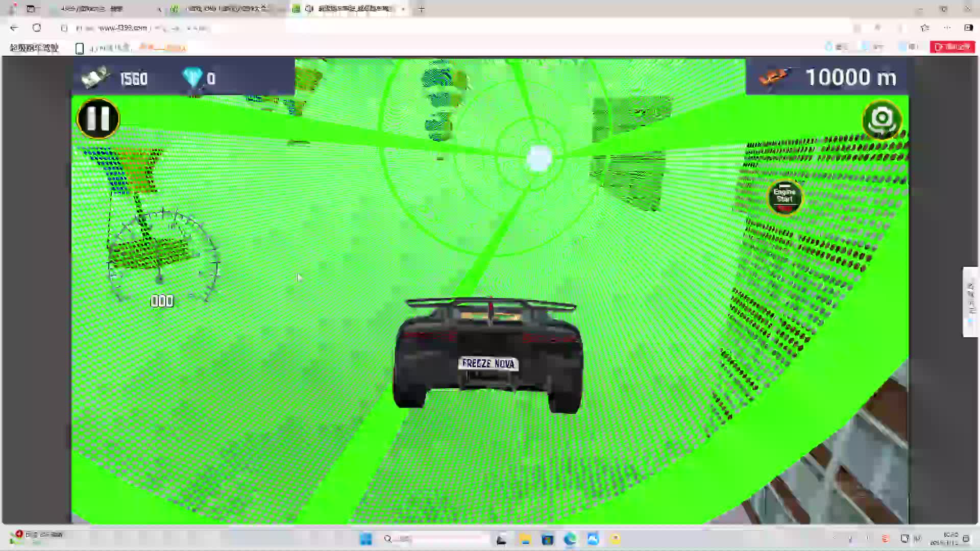This screenshot has height=551, width=980.
Task: Switch to the first browser tab
Action: 92,9
